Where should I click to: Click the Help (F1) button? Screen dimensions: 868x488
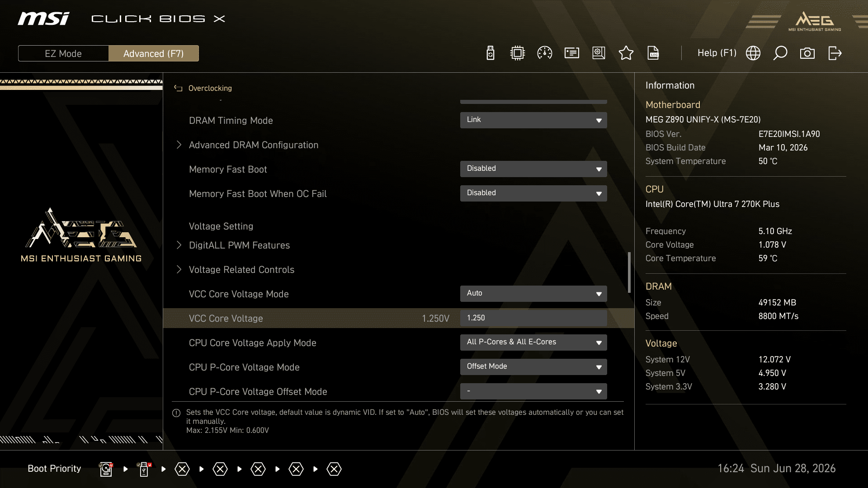click(717, 53)
